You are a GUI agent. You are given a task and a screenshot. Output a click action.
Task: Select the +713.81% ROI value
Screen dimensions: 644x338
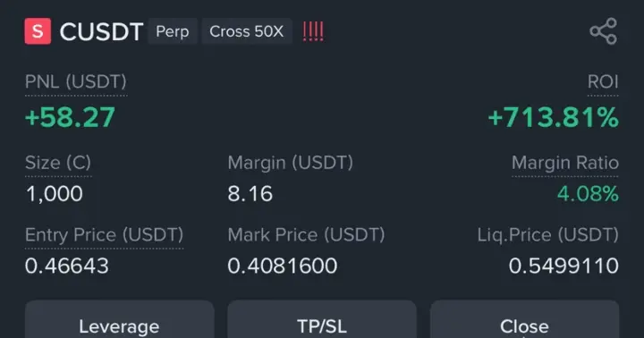pos(554,117)
